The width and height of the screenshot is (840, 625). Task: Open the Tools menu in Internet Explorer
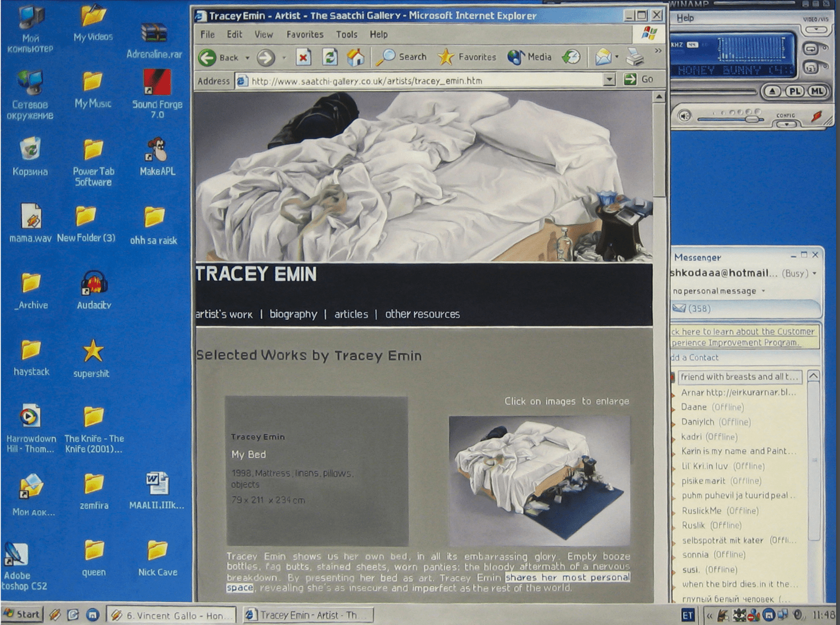pos(346,34)
